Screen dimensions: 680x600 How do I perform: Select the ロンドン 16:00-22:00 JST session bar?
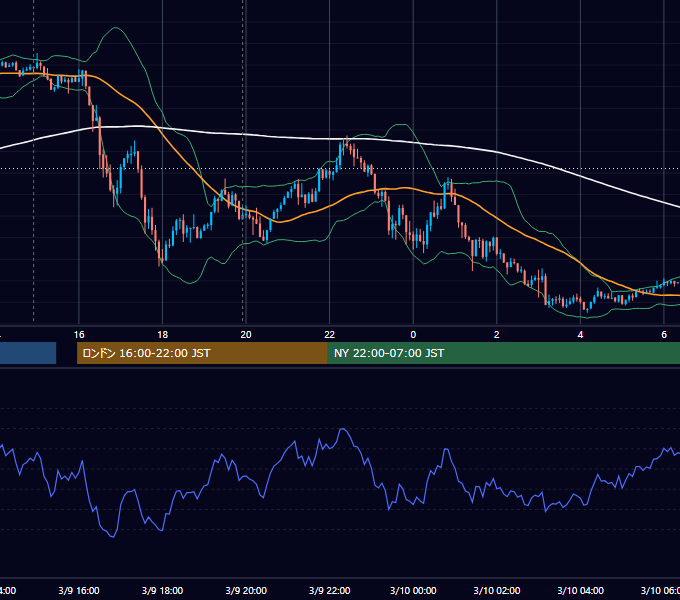tap(202, 353)
